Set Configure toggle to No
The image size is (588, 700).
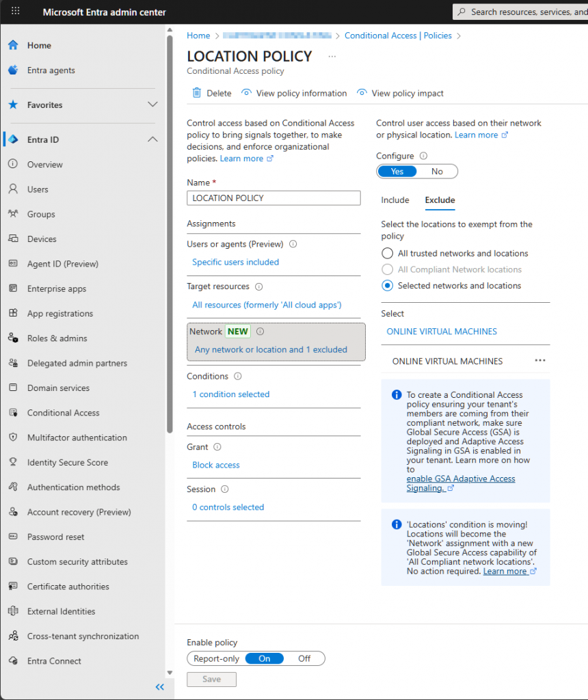coord(437,172)
